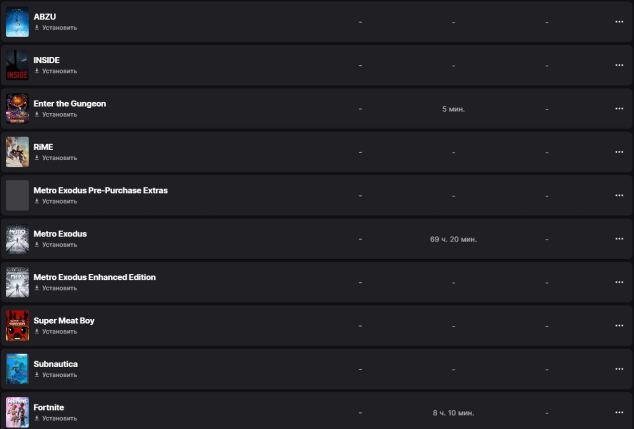Viewport: 634px width, 429px height.
Task: Open more options for Metro Exodus Pre-Purchase Extras
Action: click(x=619, y=195)
